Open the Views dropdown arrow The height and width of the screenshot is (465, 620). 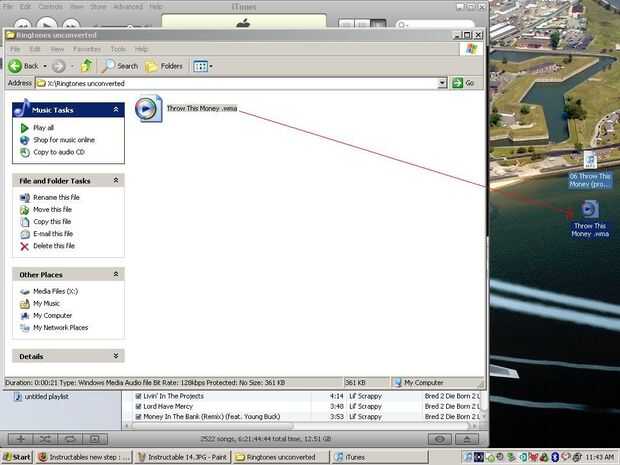tap(211, 66)
